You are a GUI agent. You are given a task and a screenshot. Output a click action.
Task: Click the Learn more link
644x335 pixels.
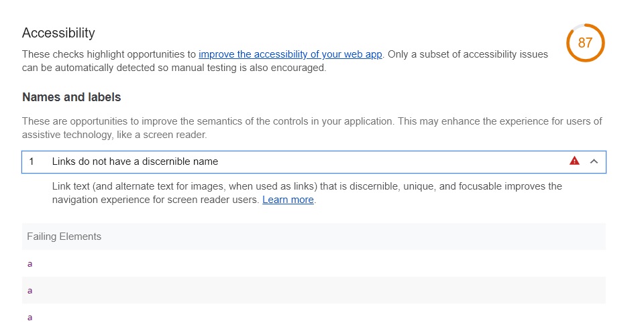pos(288,200)
